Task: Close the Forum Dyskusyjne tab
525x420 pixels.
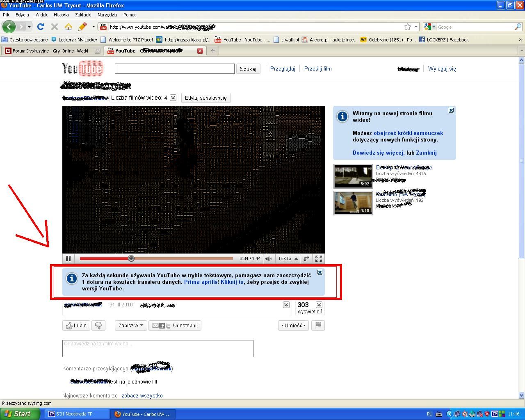Action: pos(97,51)
